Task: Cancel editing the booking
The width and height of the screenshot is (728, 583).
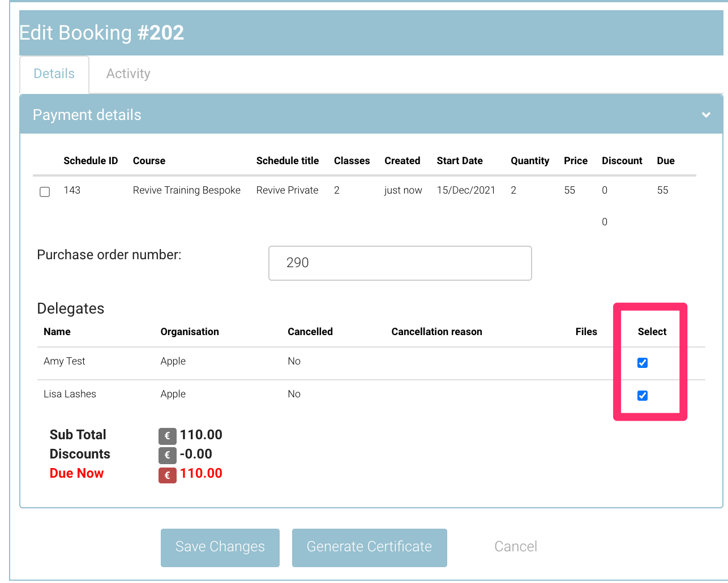Action: click(515, 547)
